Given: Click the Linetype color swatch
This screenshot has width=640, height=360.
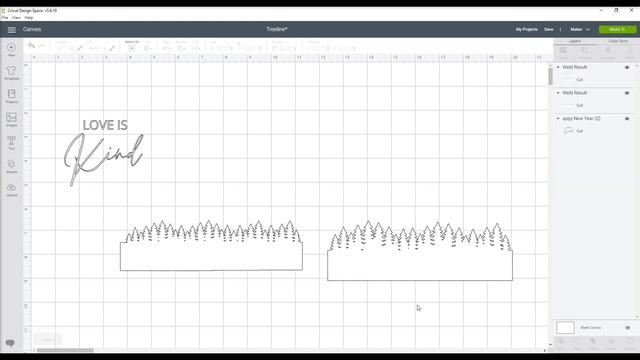Looking at the screenshot, I should click(80, 48).
